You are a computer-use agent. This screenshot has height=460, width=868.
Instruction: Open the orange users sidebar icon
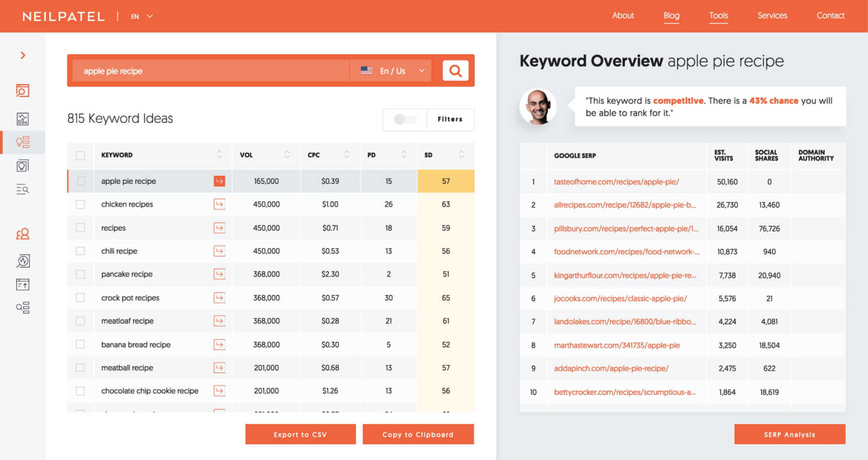coord(23,234)
